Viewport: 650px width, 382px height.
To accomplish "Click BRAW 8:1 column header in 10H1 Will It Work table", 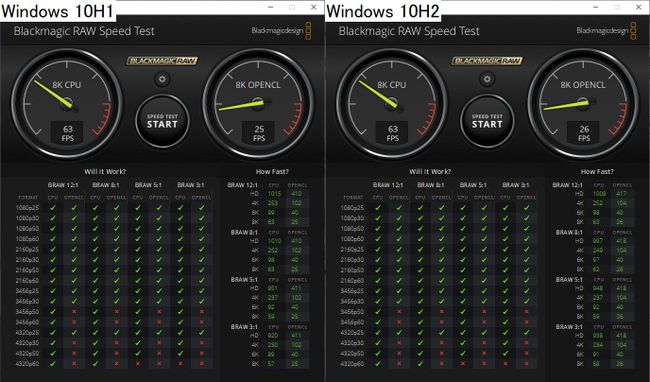I will coord(106,185).
